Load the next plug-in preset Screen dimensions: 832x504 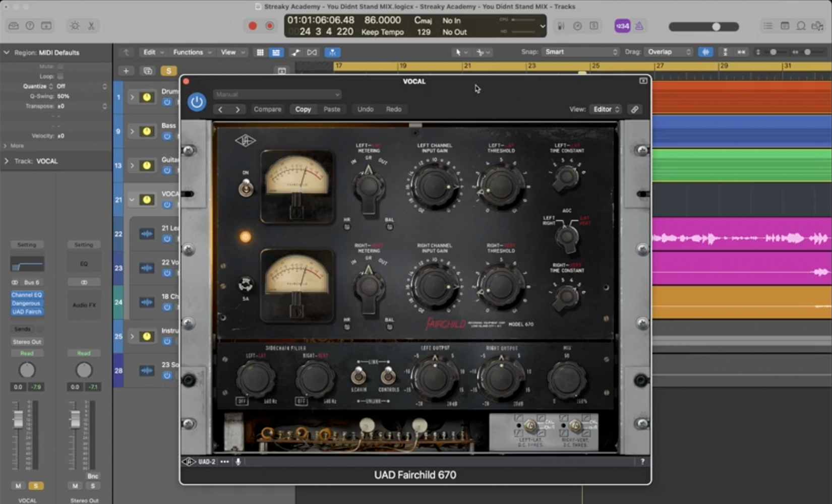[237, 109]
